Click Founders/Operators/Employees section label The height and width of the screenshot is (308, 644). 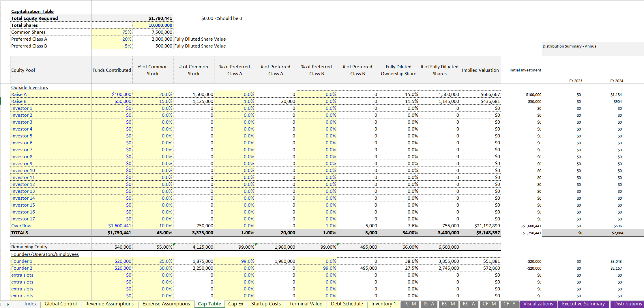tap(45, 254)
